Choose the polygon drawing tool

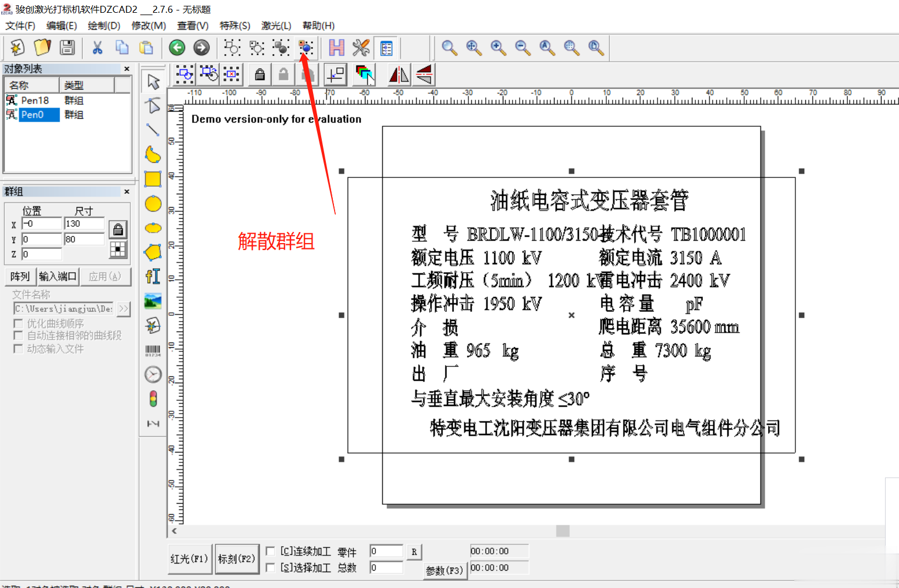[153, 252]
